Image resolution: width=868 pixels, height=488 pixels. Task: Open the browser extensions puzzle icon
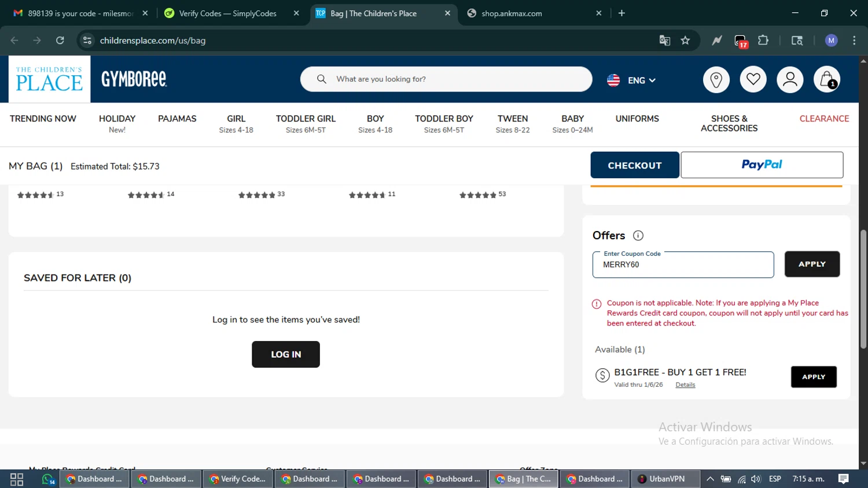[763, 41]
